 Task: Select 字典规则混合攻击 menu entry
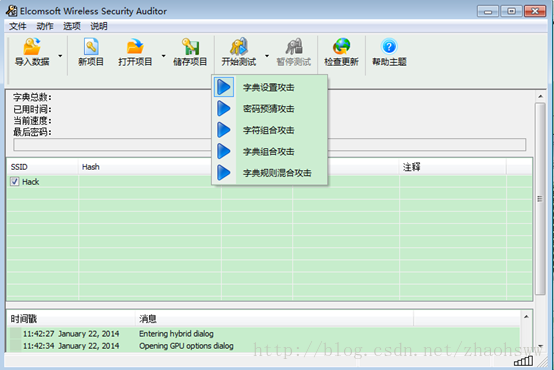(x=277, y=173)
